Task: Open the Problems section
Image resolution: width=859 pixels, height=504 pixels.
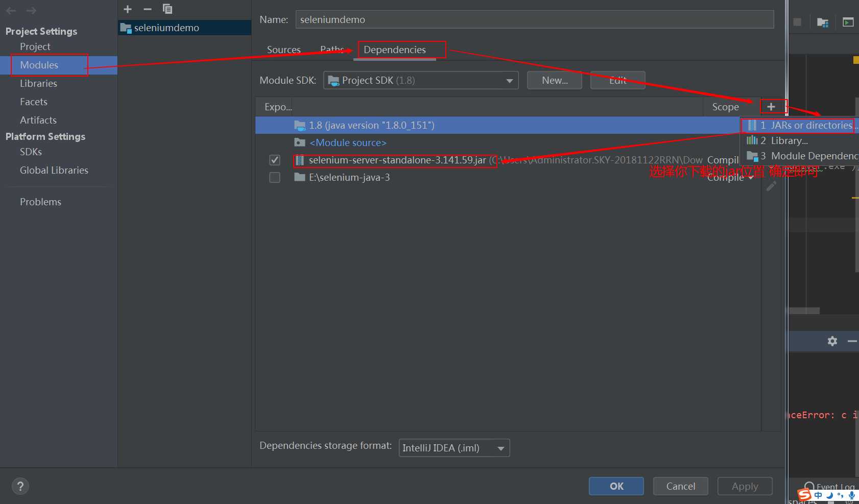Action: [x=41, y=202]
